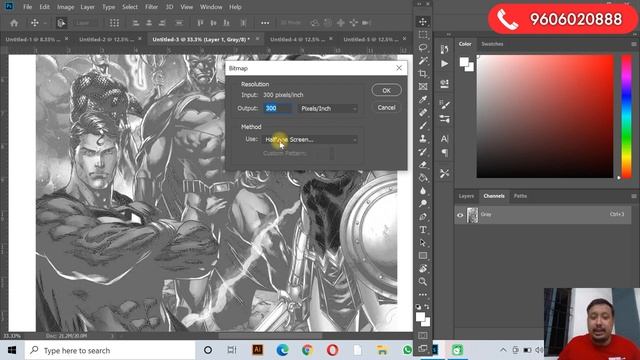Select the Hand tool
Screen dimensions: 640x360
pyautogui.click(x=423, y=268)
